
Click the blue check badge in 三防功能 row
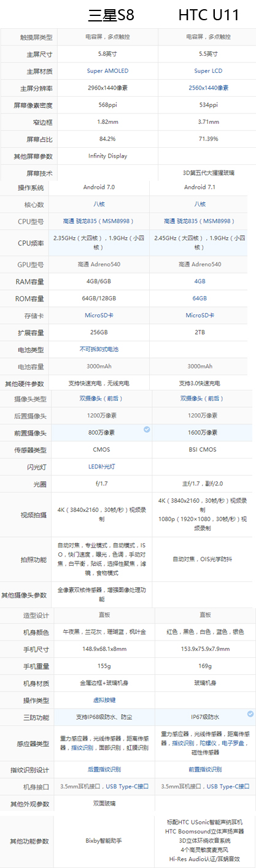click(250, 714)
